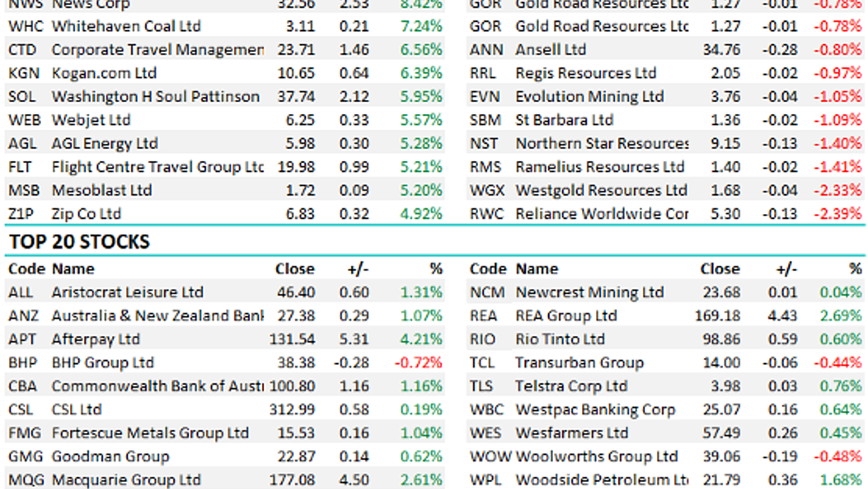This screenshot has height=489, width=868.
Task: Select the Afterpay Ltd name
Action: click(x=96, y=339)
